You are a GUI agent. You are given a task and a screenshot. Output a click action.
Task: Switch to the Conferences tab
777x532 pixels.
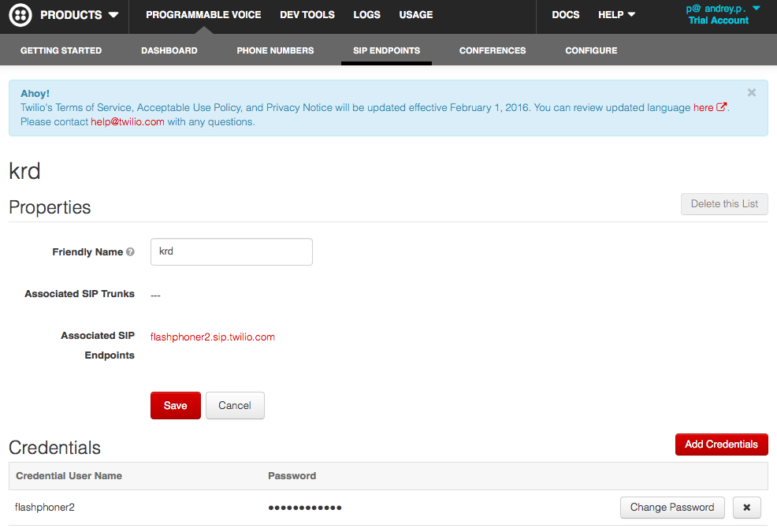pyautogui.click(x=493, y=50)
